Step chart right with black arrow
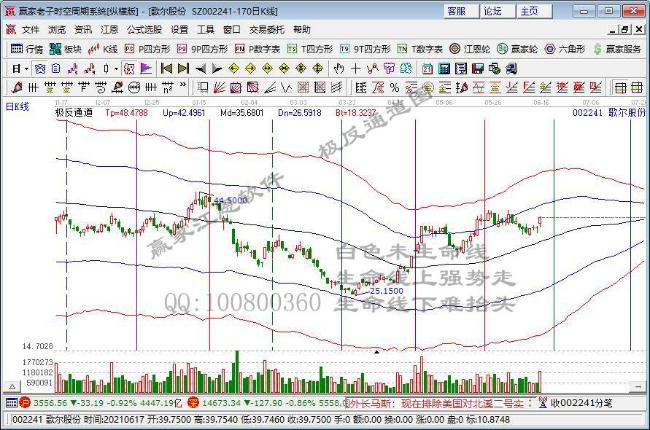The image size is (650, 430). pos(217,68)
